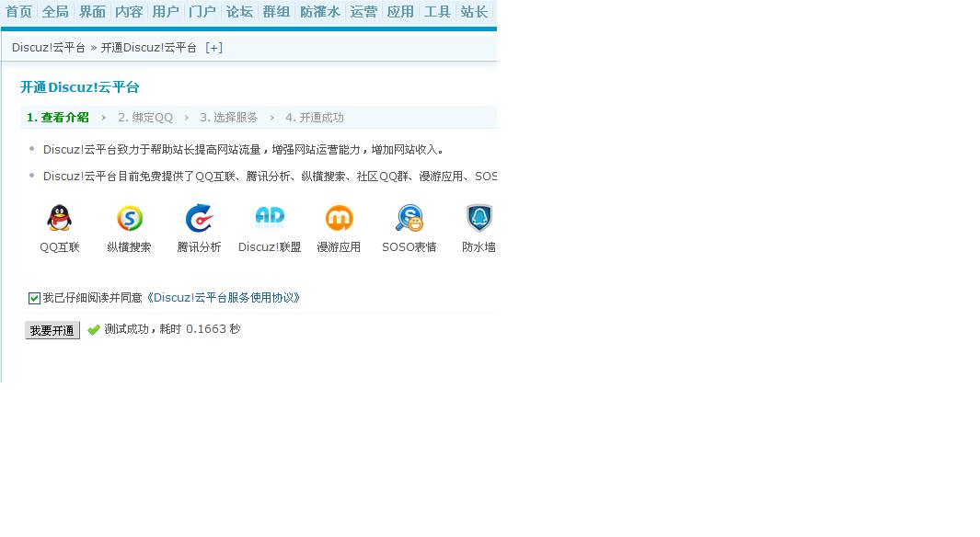This screenshot has width=980, height=537.
Task: Click the 我已仔细阅读并同意 agreement text
Action: (93, 298)
